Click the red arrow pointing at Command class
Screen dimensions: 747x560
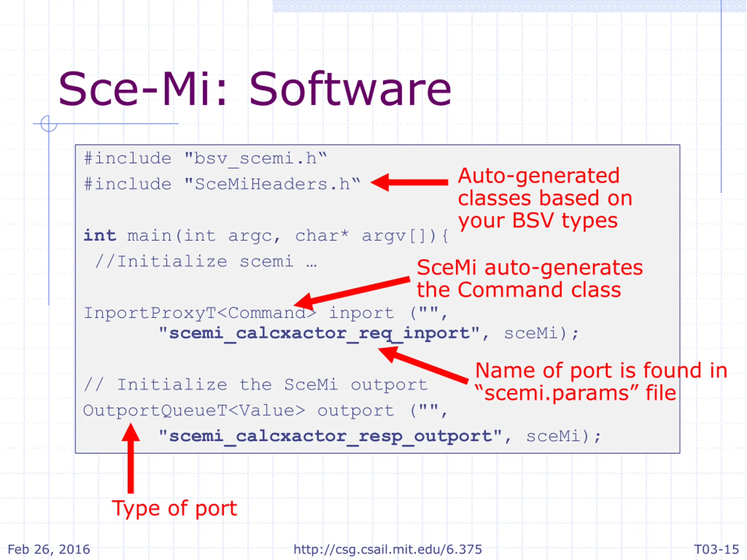tap(352, 293)
